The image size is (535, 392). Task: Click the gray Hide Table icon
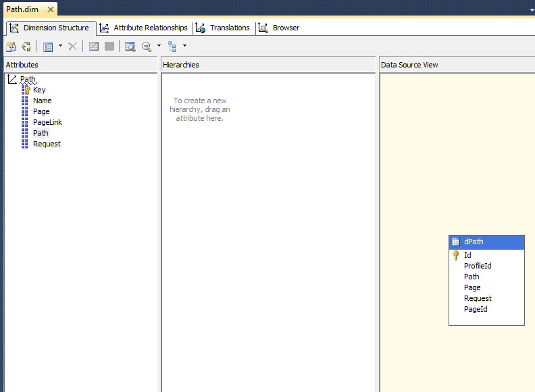click(109, 46)
